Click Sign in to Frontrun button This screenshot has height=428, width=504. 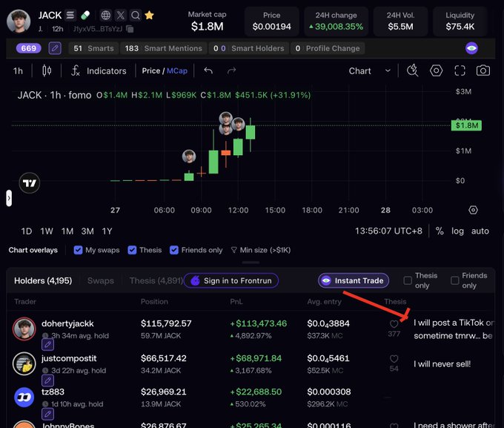pos(231,280)
